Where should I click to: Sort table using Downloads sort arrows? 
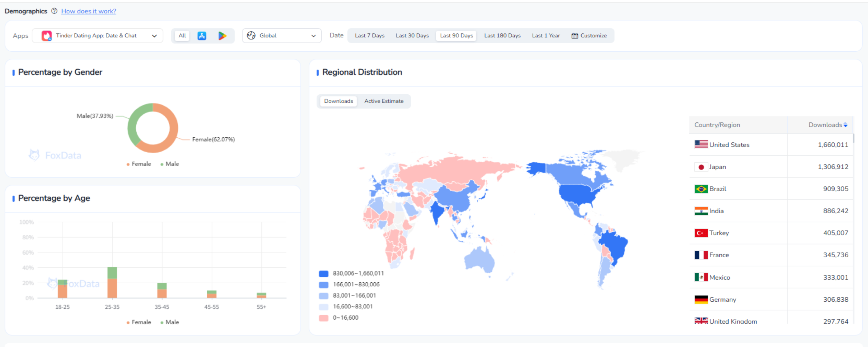tap(845, 125)
